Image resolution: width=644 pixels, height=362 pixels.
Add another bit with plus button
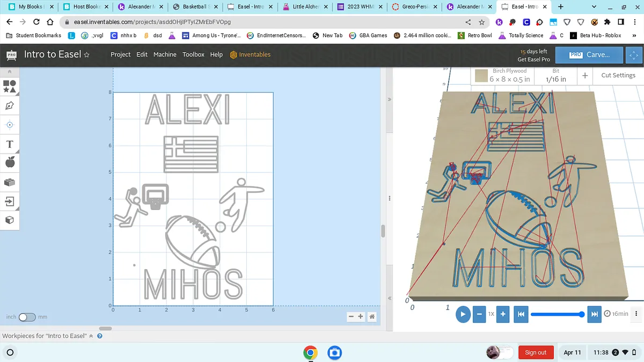(584, 76)
